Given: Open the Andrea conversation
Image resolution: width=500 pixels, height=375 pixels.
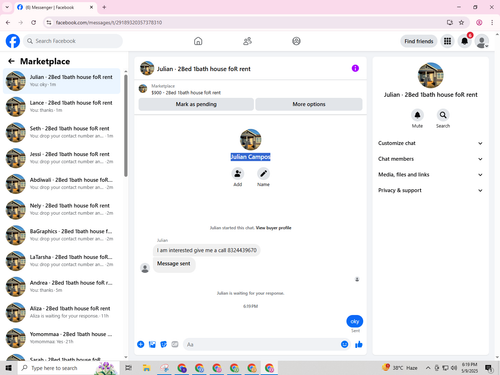Looking at the screenshot, I should coord(62,286).
